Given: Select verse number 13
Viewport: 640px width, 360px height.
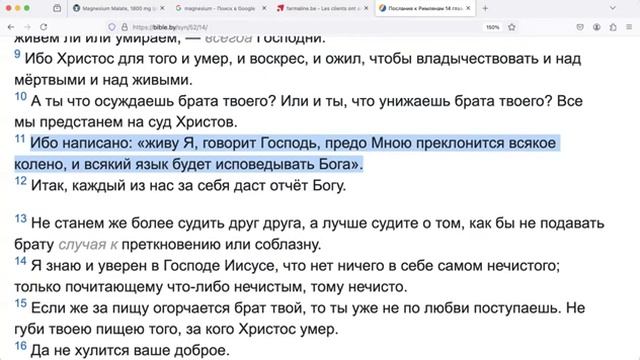Looking at the screenshot, I should tap(20, 219).
